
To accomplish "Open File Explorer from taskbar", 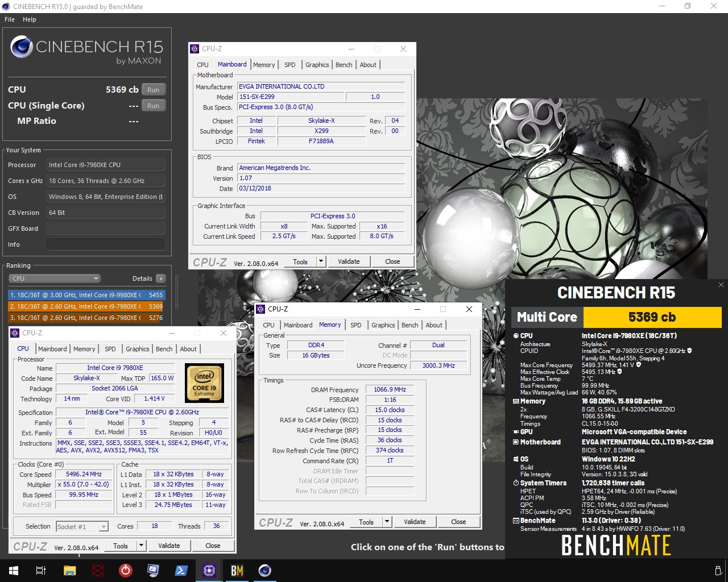I will tap(69, 571).
